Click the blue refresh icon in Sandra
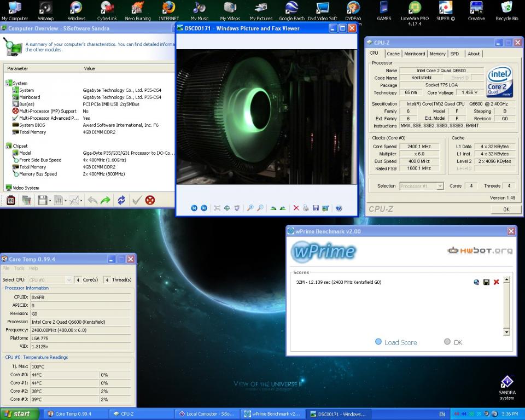525x420 pixels. point(121,200)
